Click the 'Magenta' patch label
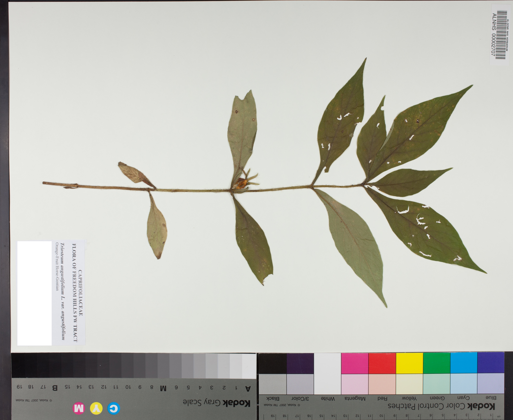 click(355, 399)
